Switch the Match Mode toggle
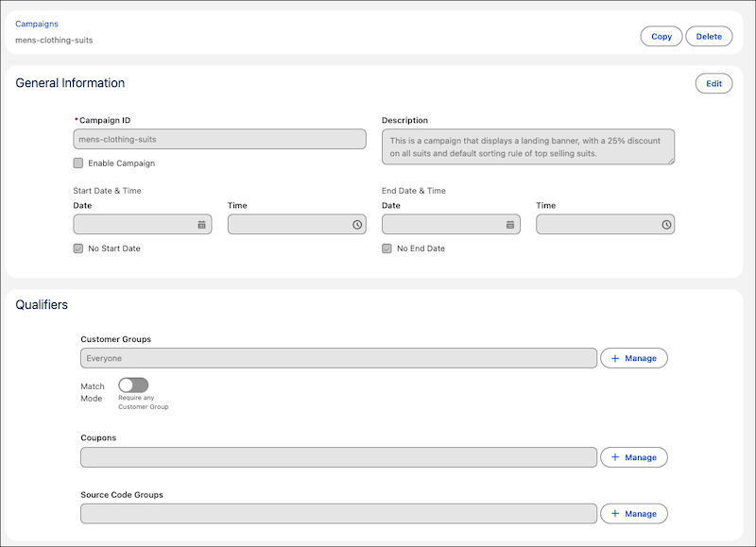This screenshot has width=756, height=547. (133, 385)
